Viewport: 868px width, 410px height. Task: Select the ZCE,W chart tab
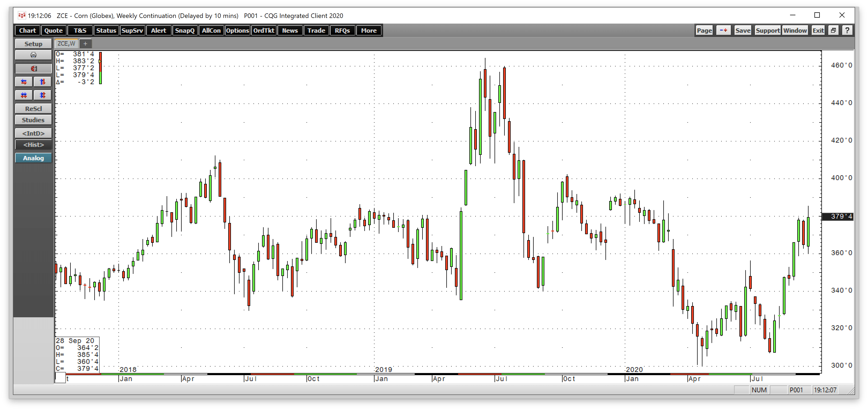point(66,43)
